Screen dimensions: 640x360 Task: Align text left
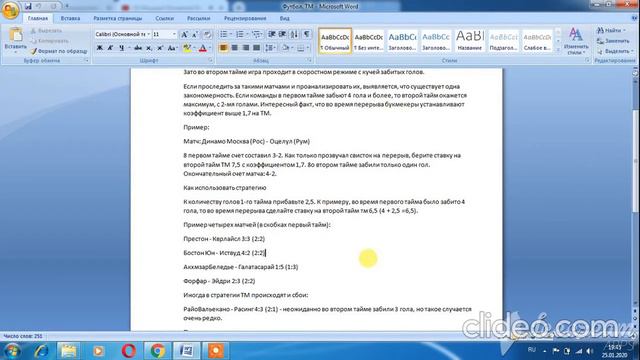tap(223, 48)
